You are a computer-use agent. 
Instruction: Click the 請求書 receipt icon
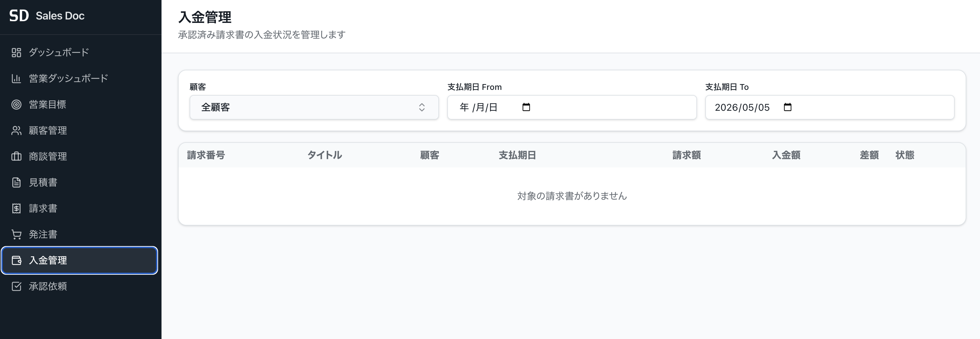point(16,208)
